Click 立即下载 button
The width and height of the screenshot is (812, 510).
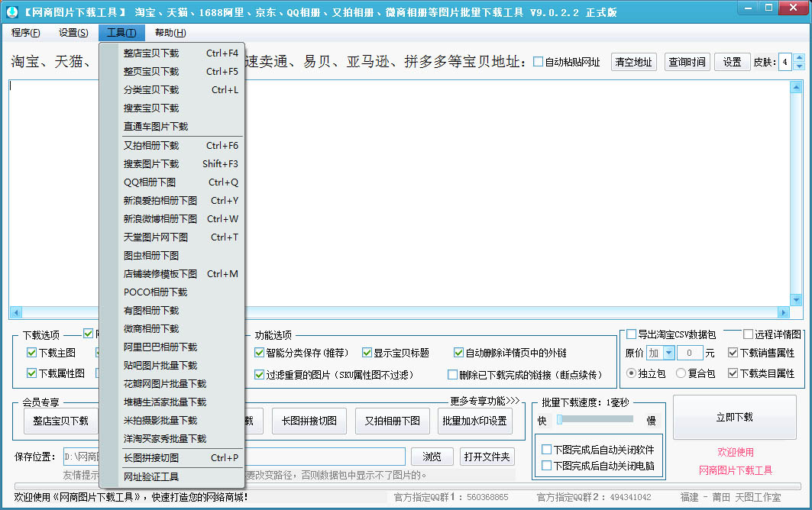734,418
